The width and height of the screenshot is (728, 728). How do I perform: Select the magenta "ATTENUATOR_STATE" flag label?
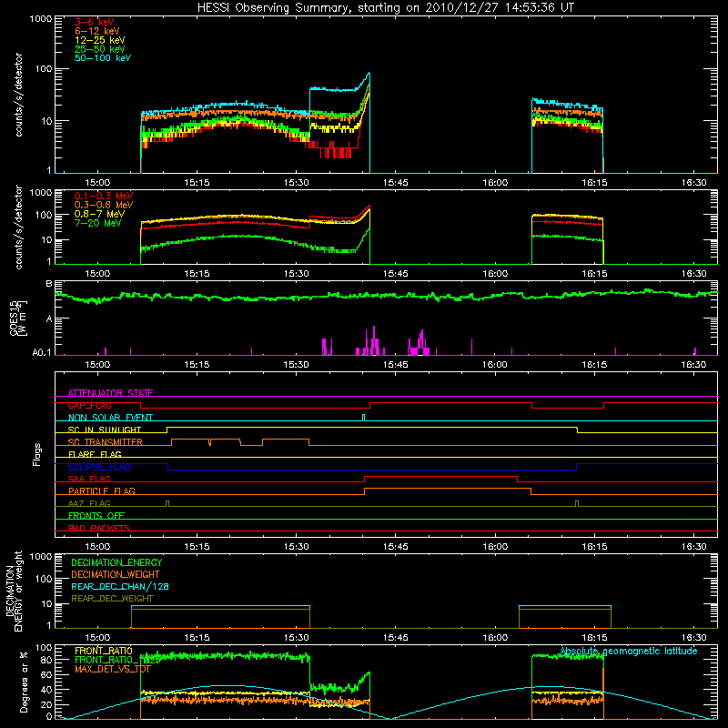coord(110,393)
